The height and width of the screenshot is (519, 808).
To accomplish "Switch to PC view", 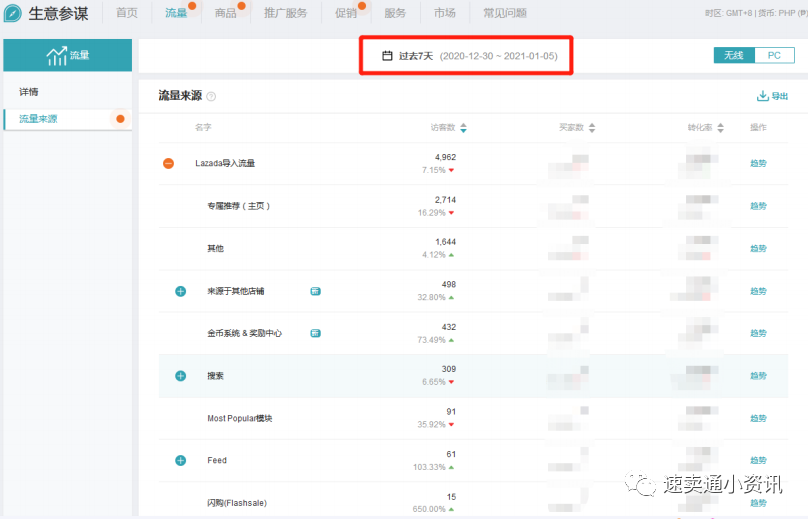I will click(774, 55).
